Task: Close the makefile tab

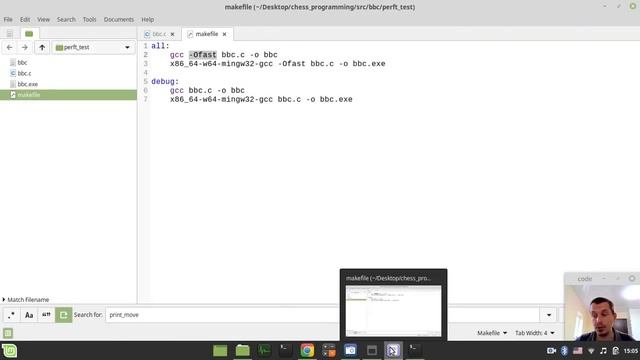Action: [224, 34]
